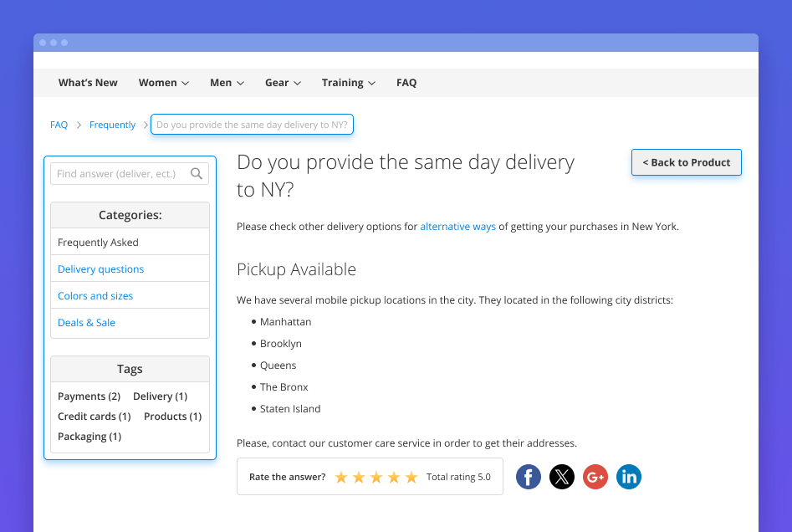Open FAQ in the navigation bar
This screenshot has height=532, width=792.
(x=406, y=83)
